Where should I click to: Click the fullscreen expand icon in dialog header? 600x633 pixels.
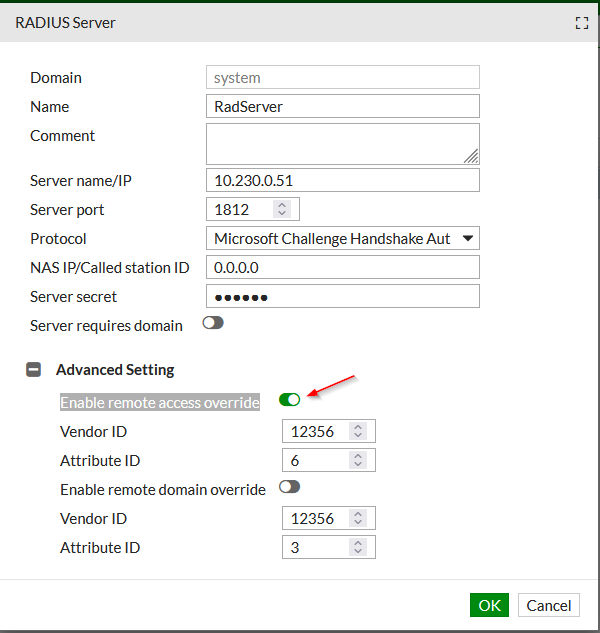click(x=582, y=23)
